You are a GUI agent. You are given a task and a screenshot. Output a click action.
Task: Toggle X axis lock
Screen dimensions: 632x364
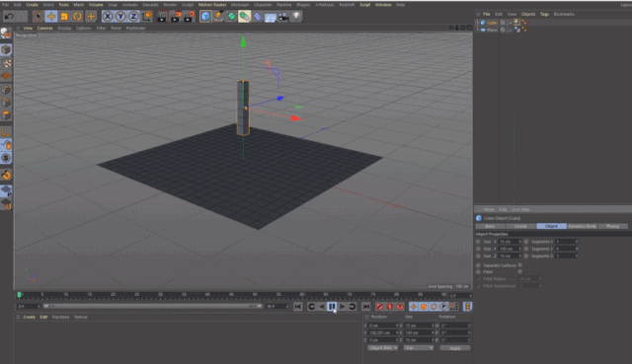pos(108,16)
